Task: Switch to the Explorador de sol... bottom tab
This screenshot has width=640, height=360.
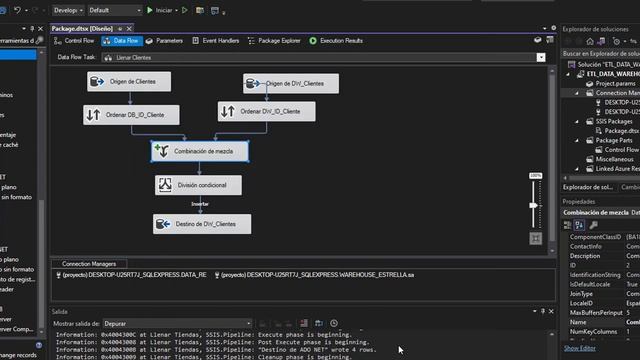Action: [588, 187]
